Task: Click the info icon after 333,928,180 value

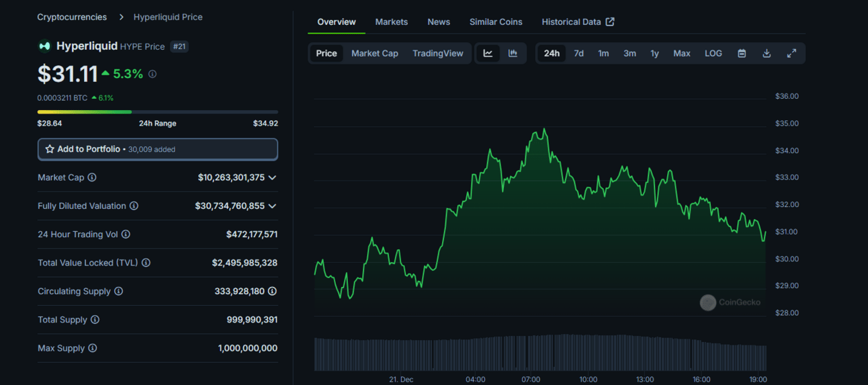Action: (272, 291)
